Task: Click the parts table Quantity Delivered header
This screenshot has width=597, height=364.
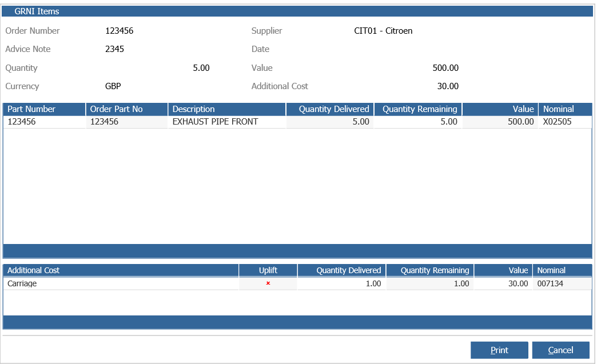Action: tap(330, 109)
